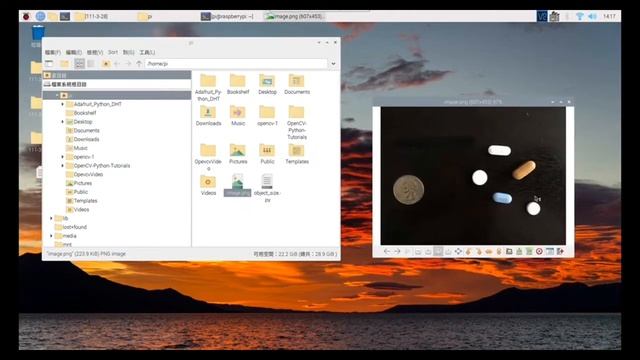Screen dimensions: 640x360
Task: Expand media folder in tree
Action: tap(51, 236)
